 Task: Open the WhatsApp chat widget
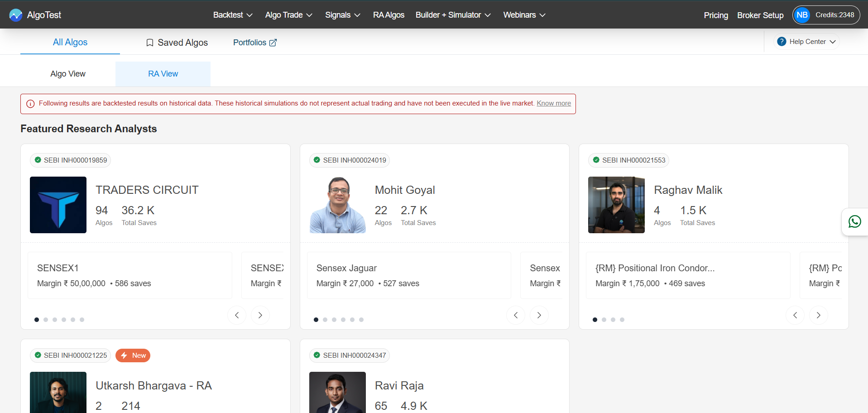coord(854,221)
